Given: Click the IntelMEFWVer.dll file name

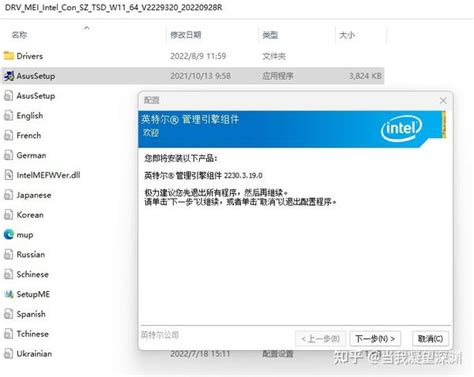Looking at the screenshot, I should point(48,175).
